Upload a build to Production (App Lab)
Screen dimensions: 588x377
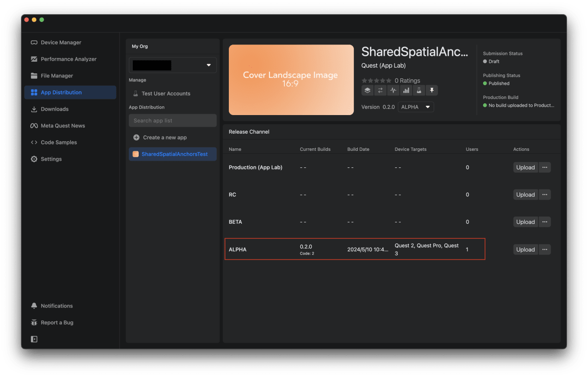(525, 167)
